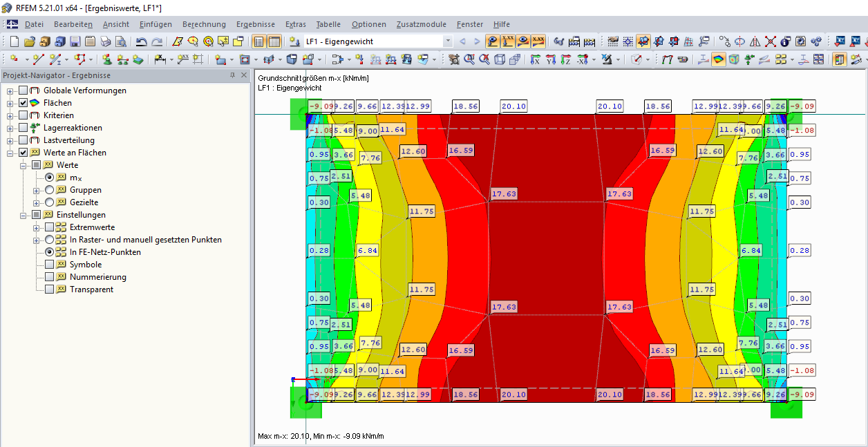
Task: Go to previous load case arrow
Action: [x=463, y=41]
